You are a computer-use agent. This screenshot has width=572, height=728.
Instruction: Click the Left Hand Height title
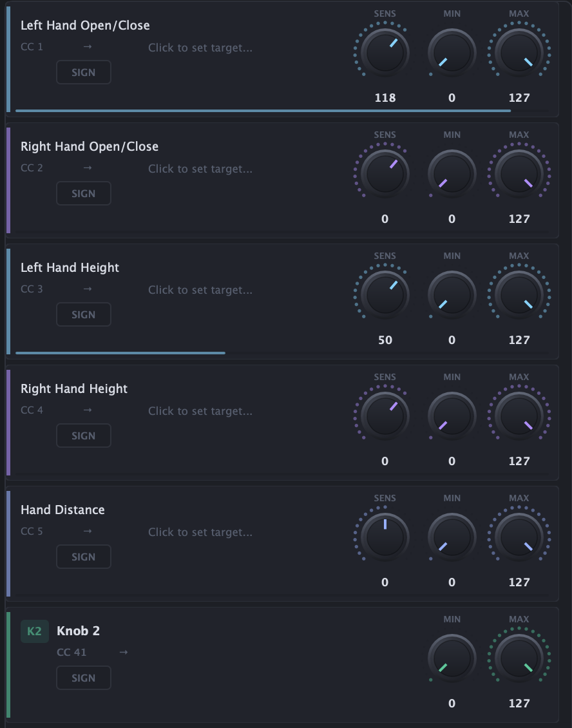pos(70,268)
